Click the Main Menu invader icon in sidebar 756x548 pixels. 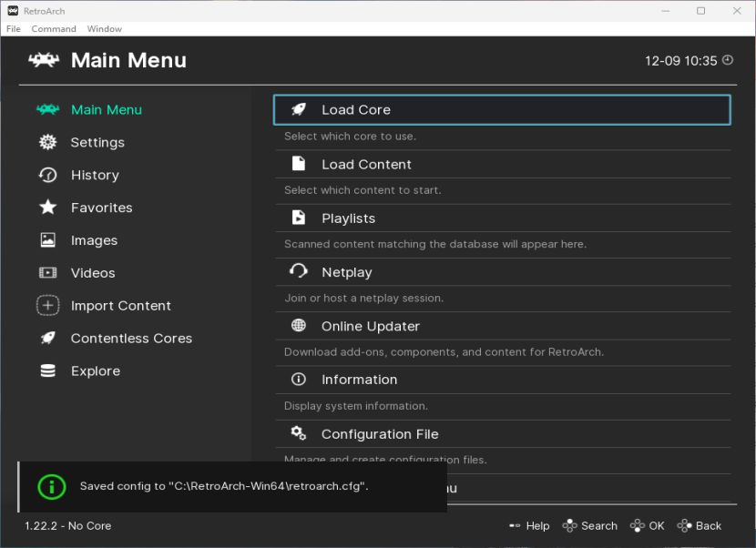[x=47, y=109]
